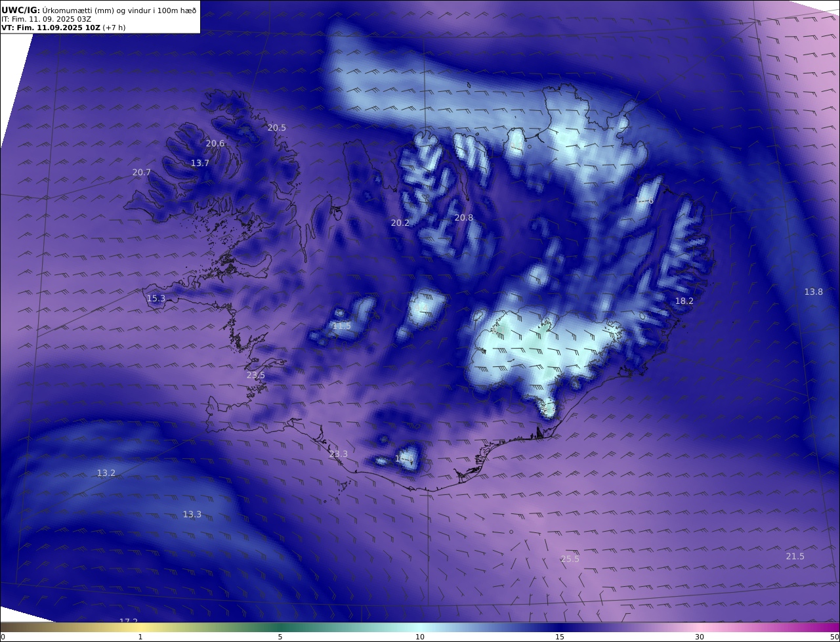Click the colorbar tick label 0
The image size is (840, 642).
point(3,637)
